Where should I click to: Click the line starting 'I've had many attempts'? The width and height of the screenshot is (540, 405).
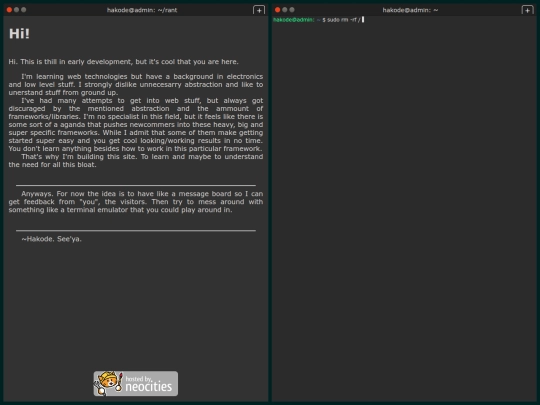(142, 101)
